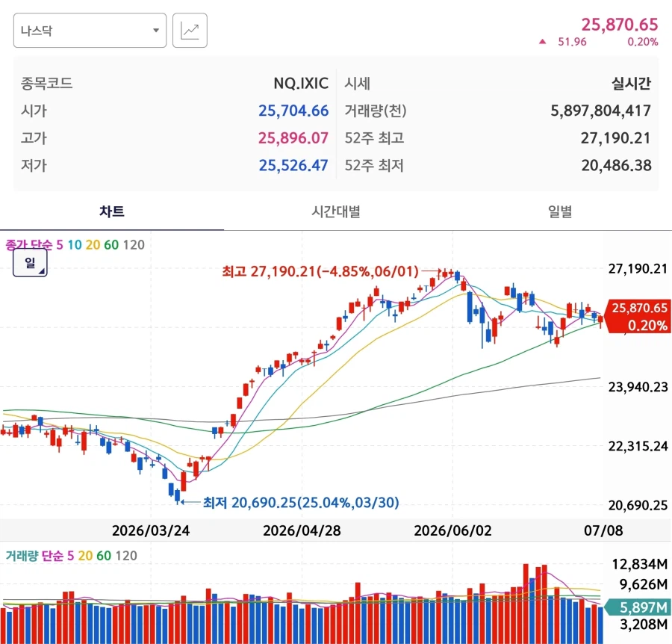
Task: Click the 실시간 quote status
Action: 631,83
